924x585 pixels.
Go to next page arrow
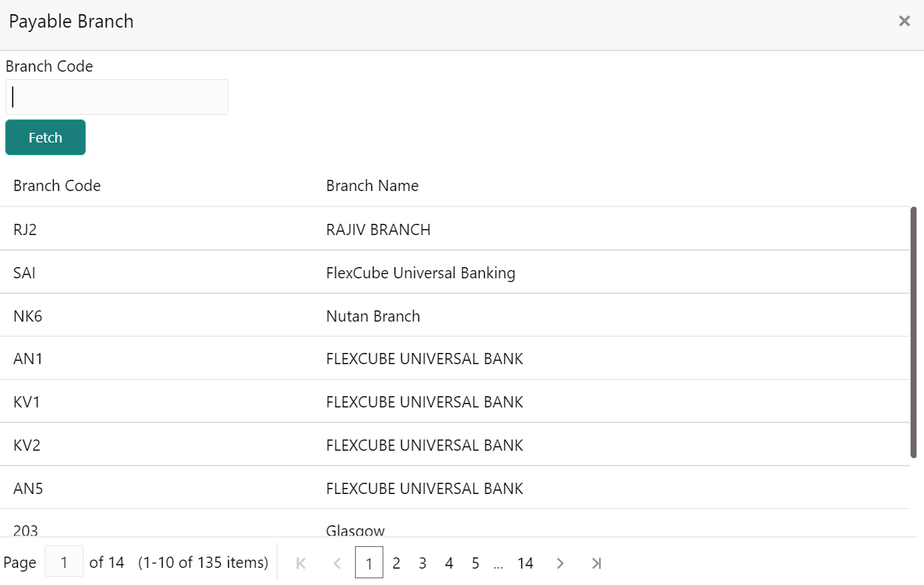tap(561, 563)
